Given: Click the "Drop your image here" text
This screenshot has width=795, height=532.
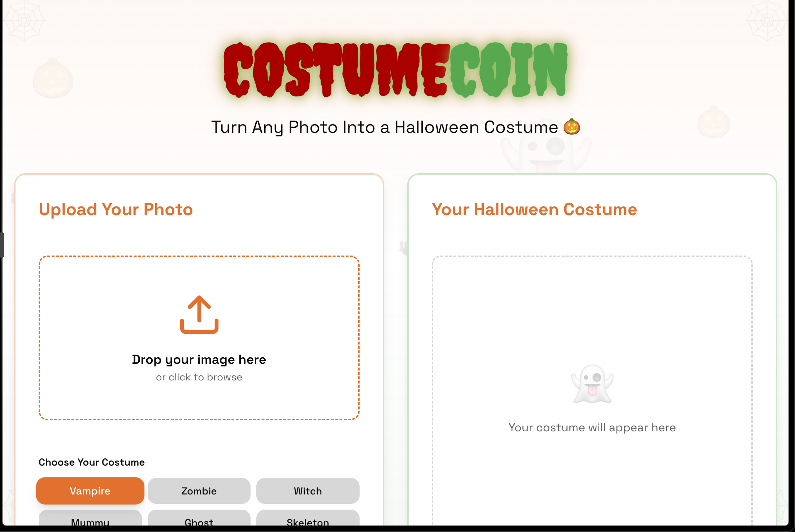Looking at the screenshot, I should (199, 359).
